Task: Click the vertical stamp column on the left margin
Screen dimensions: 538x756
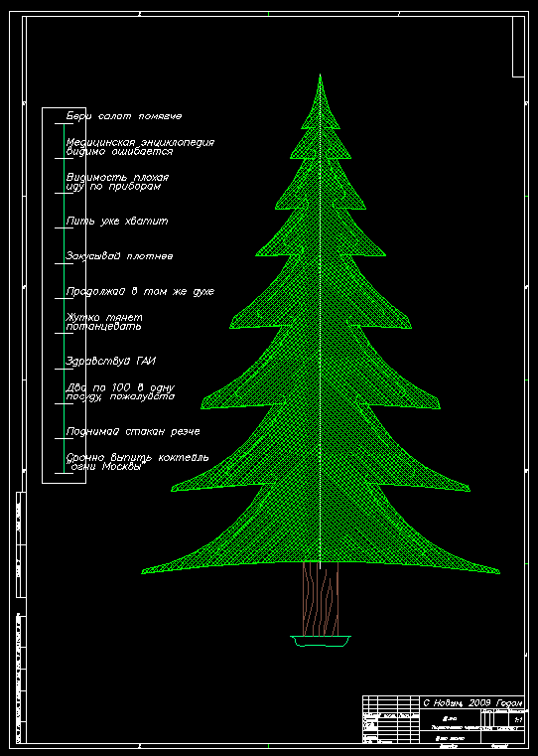Action: pos(21,617)
